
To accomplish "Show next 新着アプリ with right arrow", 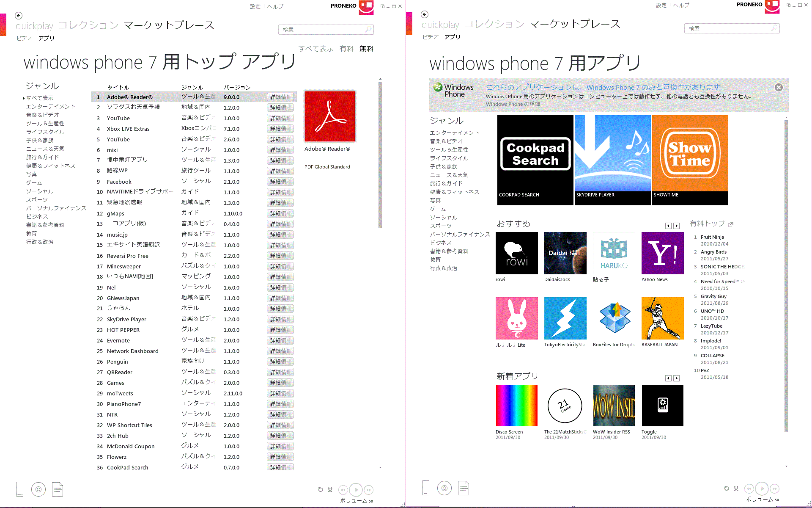I will [x=676, y=378].
